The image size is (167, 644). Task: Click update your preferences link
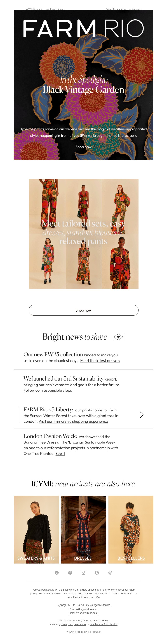tap(73, 624)
